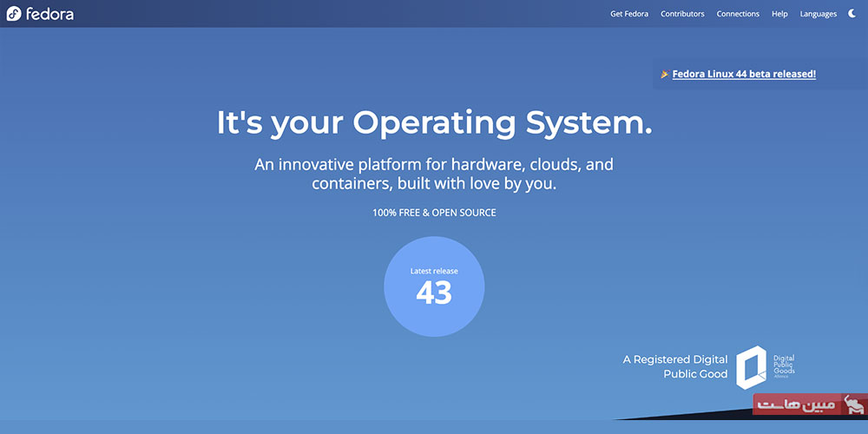Open the Help menu
Screen dimensions: 868x434
779,14
